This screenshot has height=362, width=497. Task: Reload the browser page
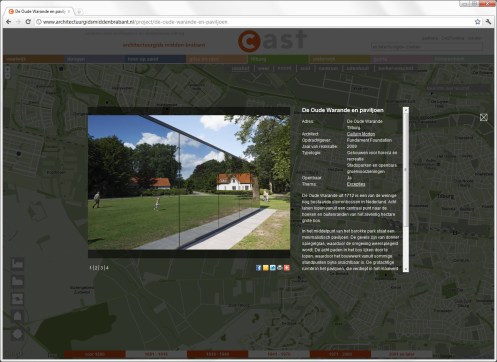coord(28,22)
